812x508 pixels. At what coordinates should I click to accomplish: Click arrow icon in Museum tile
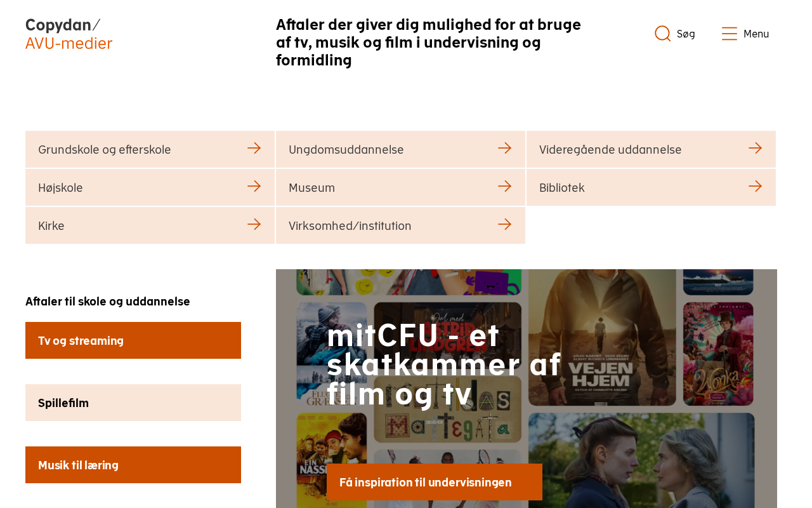point(504,186)
